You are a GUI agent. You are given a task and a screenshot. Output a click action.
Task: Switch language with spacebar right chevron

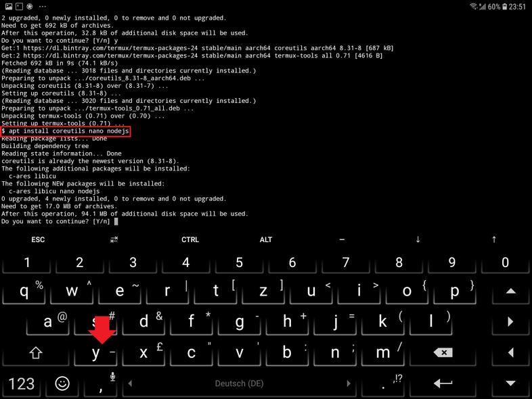348,383
